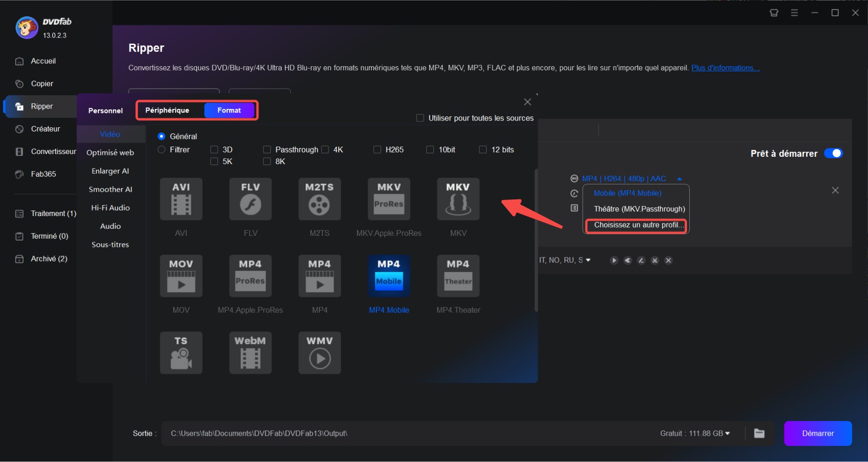
Task: Click the play preview icon in task row
Action: point(614,260)
